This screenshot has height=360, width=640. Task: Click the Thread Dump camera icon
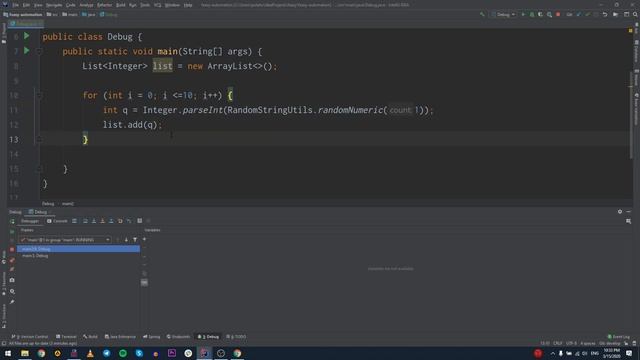tap(12, 280)
